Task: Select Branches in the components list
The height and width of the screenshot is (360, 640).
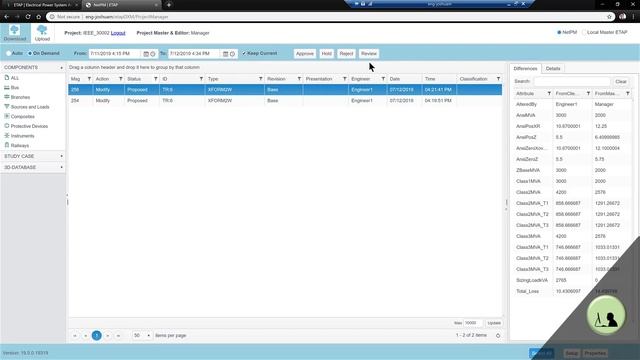Action: (20, 97)
